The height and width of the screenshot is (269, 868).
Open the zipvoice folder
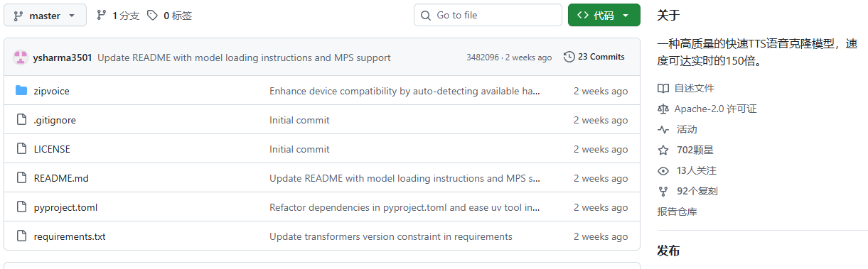[52, 91]
